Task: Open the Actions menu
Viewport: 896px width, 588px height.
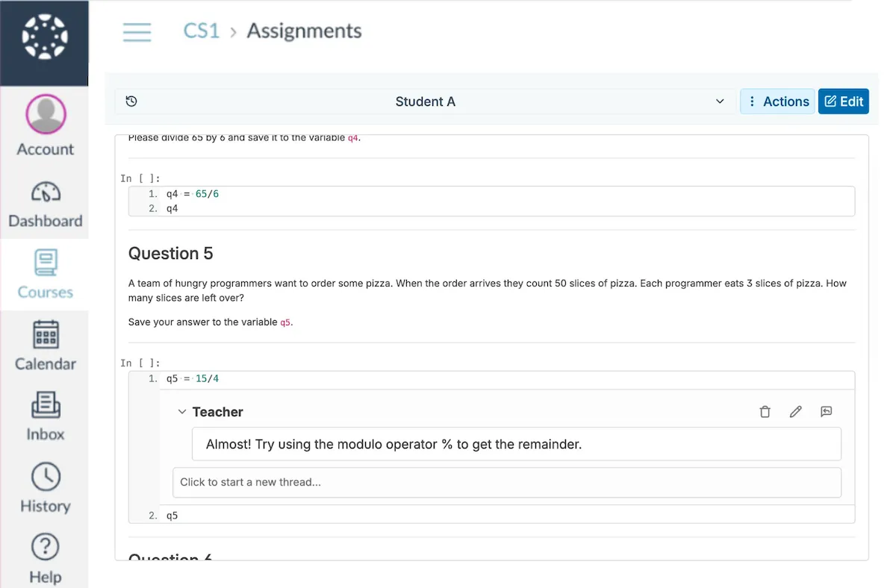Action: [x=777, y=101]
